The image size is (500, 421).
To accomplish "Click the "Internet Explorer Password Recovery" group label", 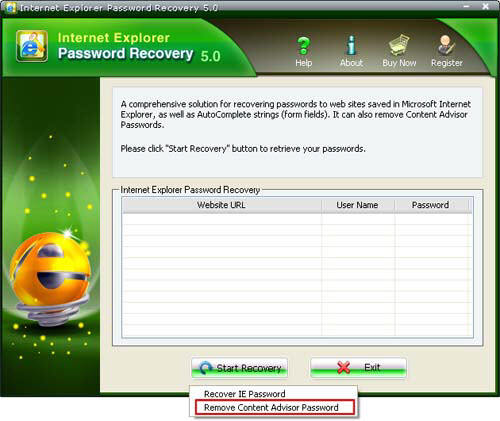I will pos(190,190).
